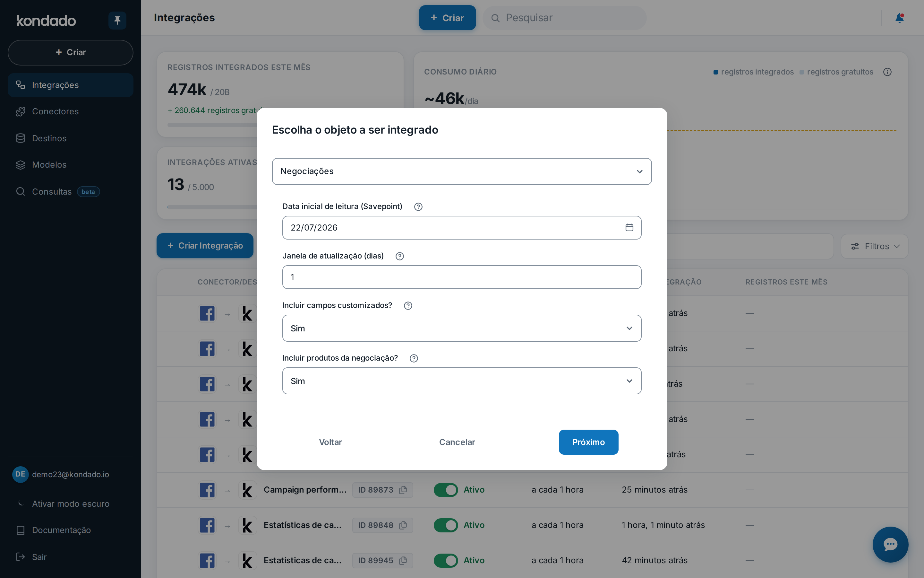Open Consultas beta in sidebar

71,191
